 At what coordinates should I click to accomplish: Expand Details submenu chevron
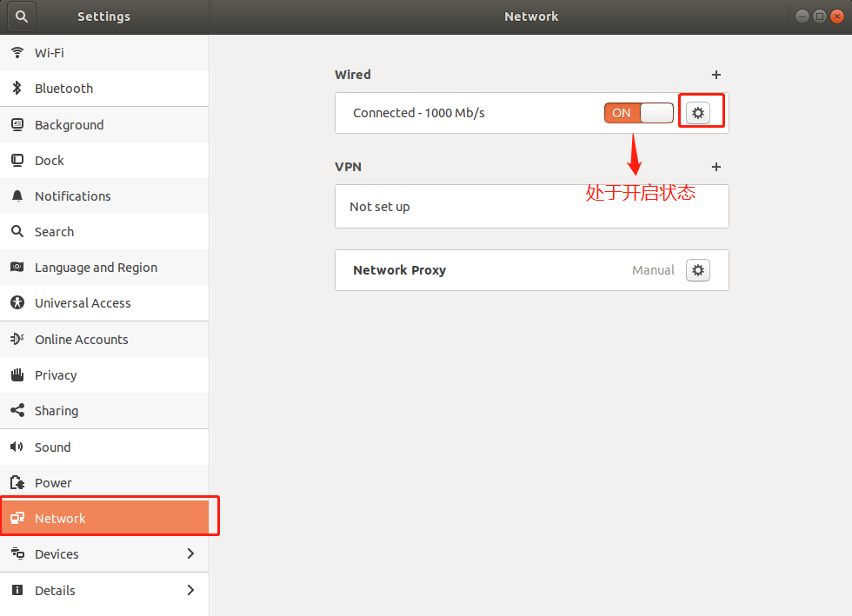(190, 590)
